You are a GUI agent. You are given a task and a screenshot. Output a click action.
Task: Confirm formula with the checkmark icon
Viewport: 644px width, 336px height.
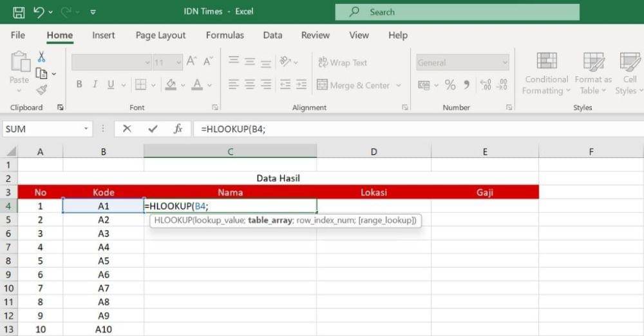pos(153,129)
